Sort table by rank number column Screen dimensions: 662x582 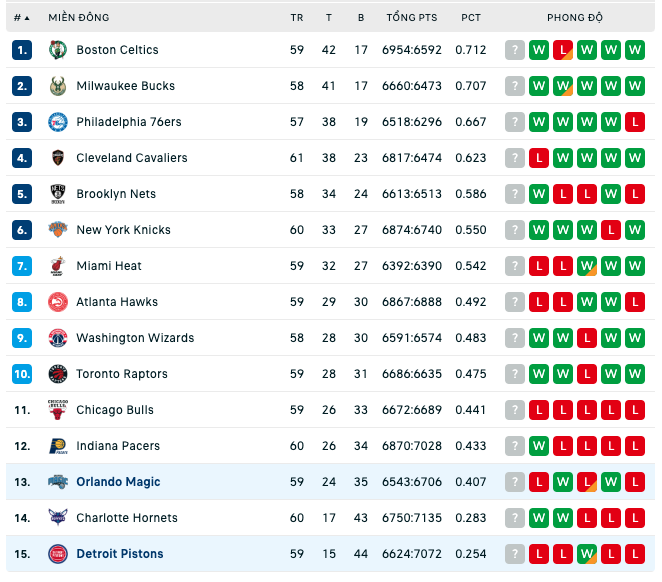tap(21, 18)
